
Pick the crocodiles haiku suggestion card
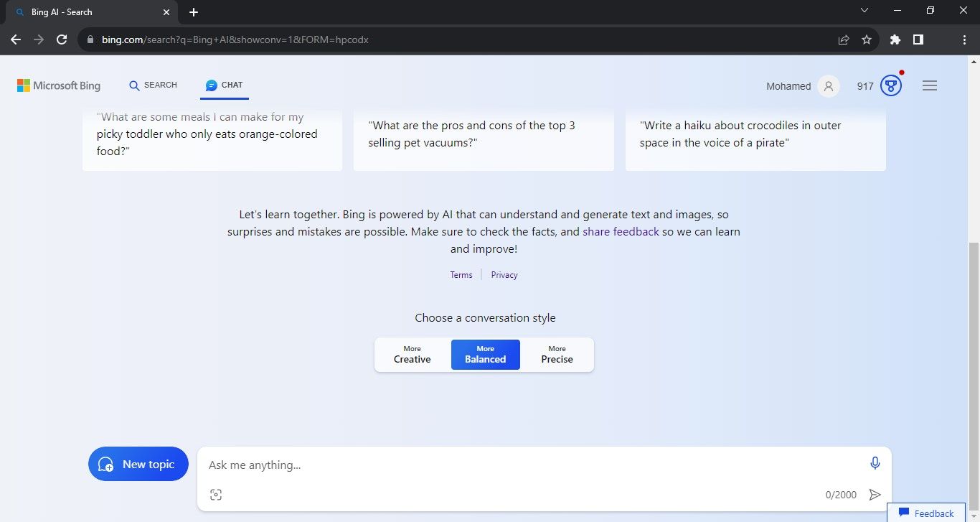click(755, 139)
